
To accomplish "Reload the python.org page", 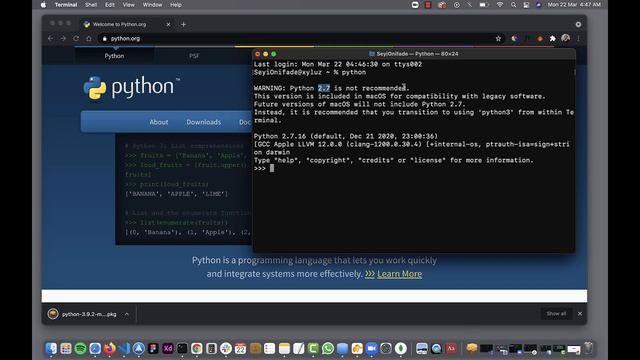I will 76,38.
